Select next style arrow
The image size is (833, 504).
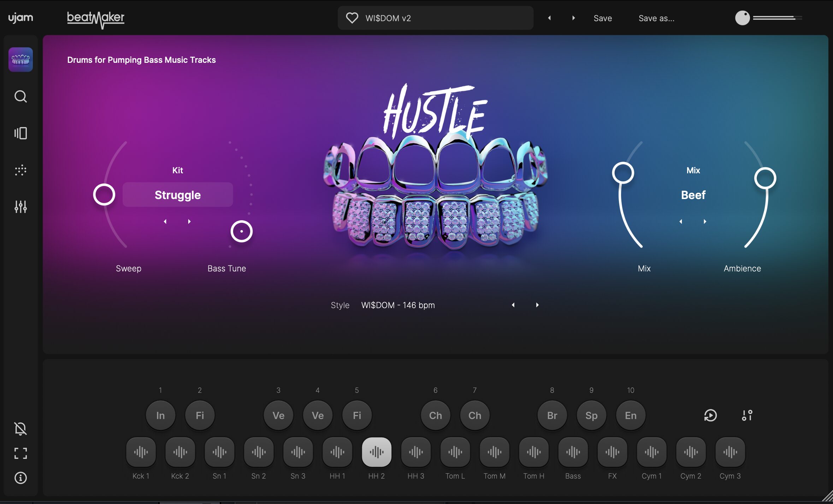point(537,305)
